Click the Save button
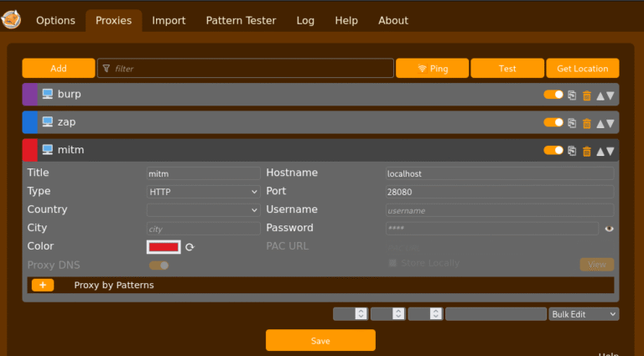This screenshot has width=644, height=356. click(320, 340)
